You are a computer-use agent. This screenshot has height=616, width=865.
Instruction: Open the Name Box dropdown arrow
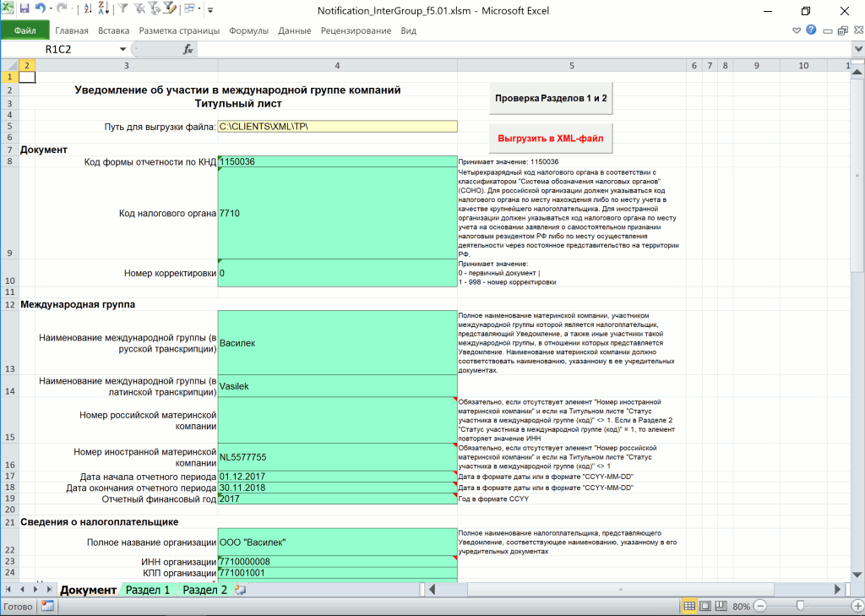point(122,50)
